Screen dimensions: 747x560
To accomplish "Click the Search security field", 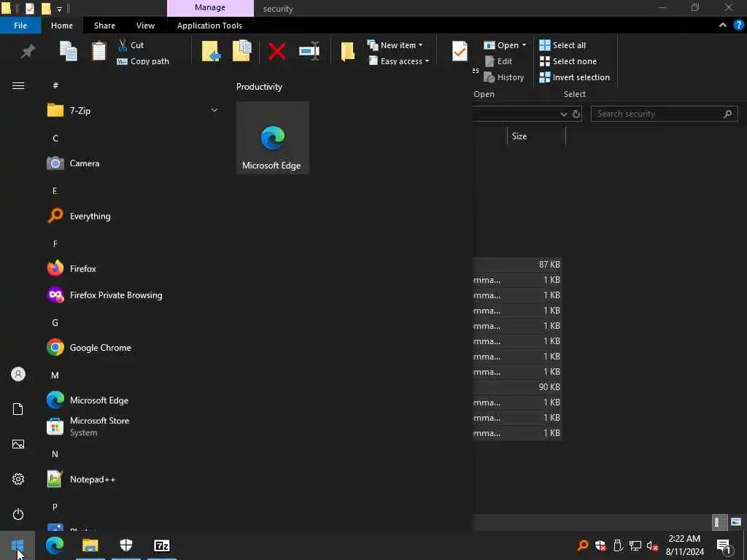I will pos(664,114).
